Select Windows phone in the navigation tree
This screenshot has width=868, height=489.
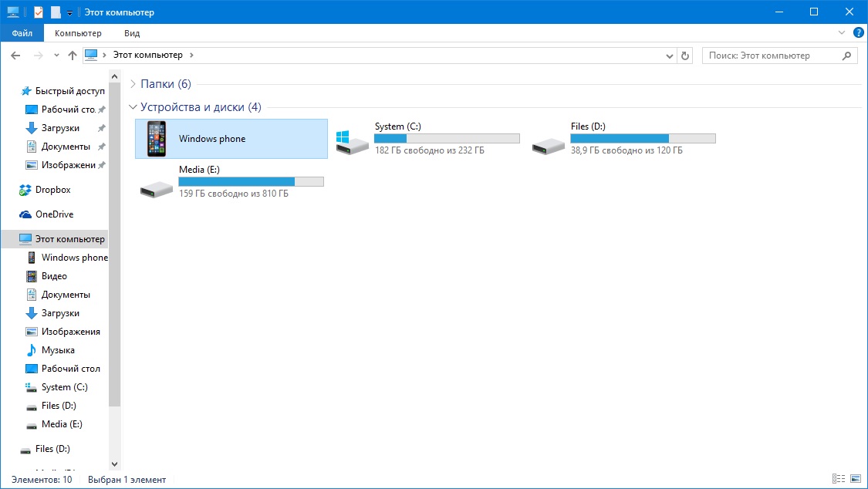coord(74,257)
